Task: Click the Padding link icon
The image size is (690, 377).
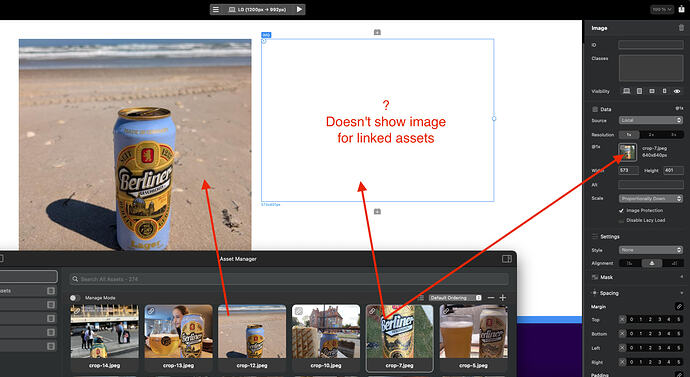Action: click(679, 374)
